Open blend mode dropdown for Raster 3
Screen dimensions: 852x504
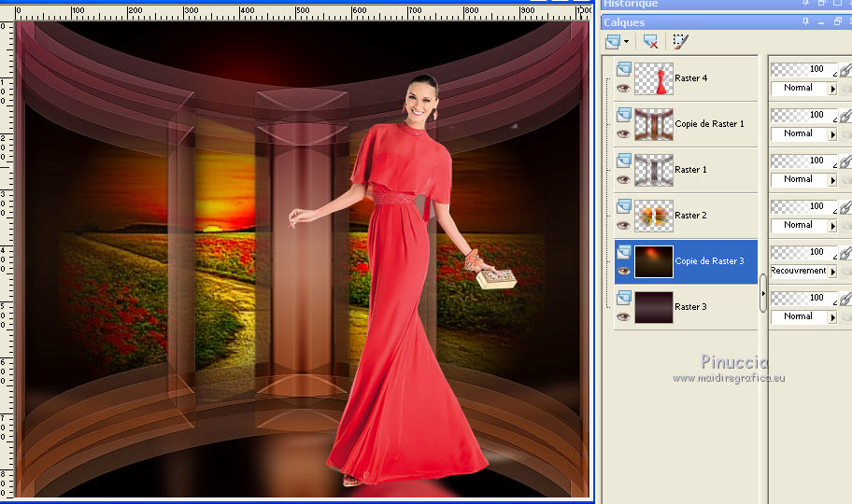pyautogui.click(x=832, y=316)
